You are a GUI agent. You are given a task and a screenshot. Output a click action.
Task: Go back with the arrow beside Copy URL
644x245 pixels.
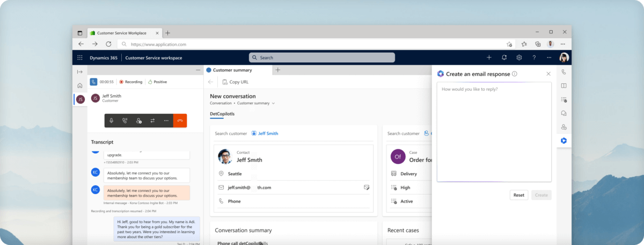tap(210, 82)
